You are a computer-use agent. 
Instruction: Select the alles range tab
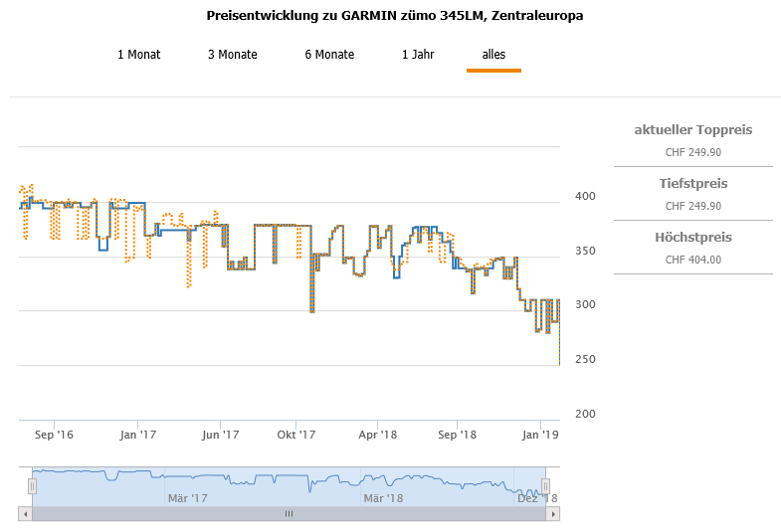tap(493, 55)
